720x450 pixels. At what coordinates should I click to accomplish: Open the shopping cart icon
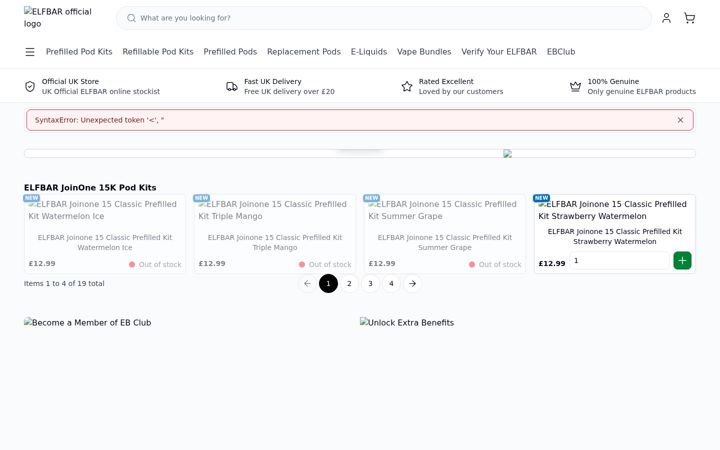pyautogui.click(x=689, y=18)
